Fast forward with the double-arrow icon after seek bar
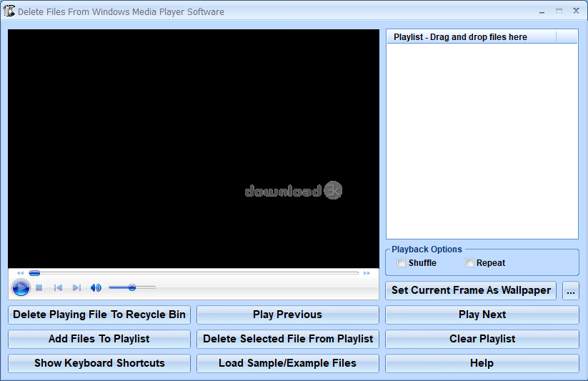The image size is (588, 381). (x=367, y=273)
